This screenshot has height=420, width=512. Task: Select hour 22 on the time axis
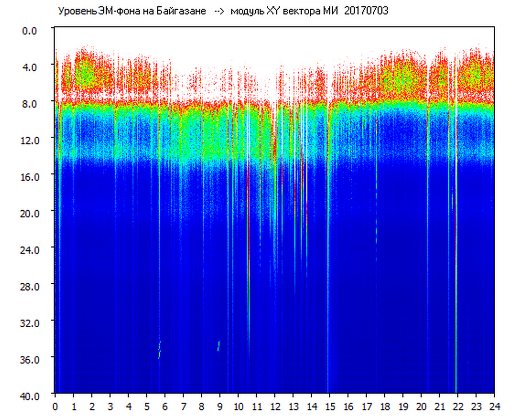pyautogui.click(x=457, y=406)
